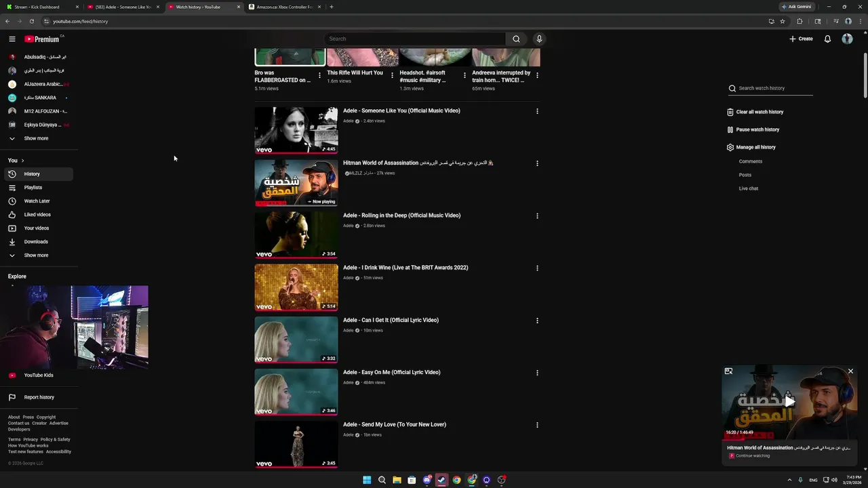Open Live chat history link
868x488 pixels.
click(x=749, y=188)
